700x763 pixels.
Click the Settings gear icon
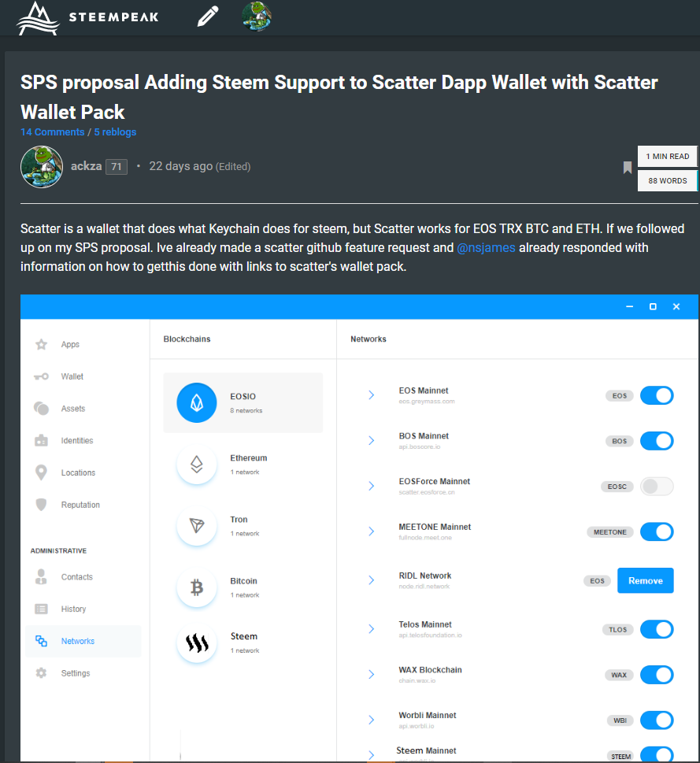(x=42, y=673)
